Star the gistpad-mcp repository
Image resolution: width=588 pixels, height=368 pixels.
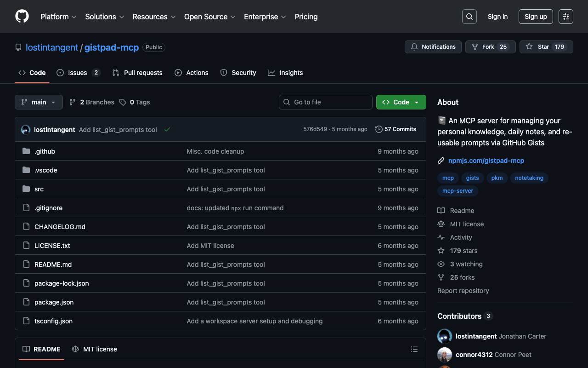pos(546,47)
